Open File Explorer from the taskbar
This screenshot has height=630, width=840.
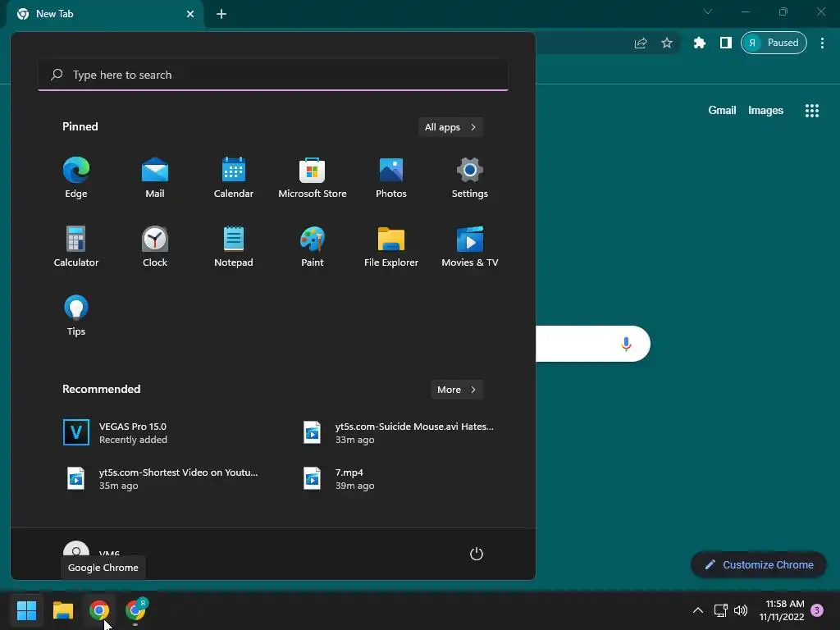coord(62,610)
